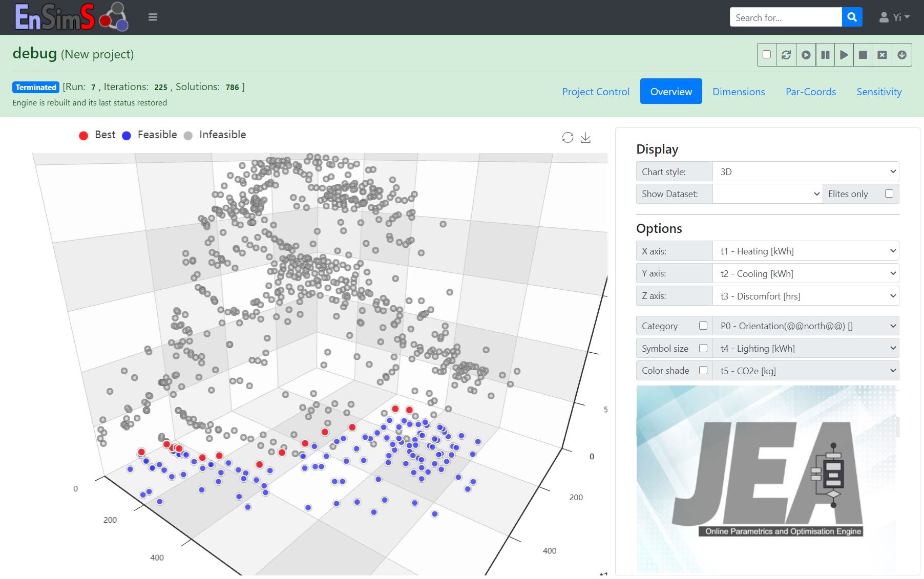Screen dimensions: 924x579
Task: Pause the running simulation
Action: [x=825, y=55]
